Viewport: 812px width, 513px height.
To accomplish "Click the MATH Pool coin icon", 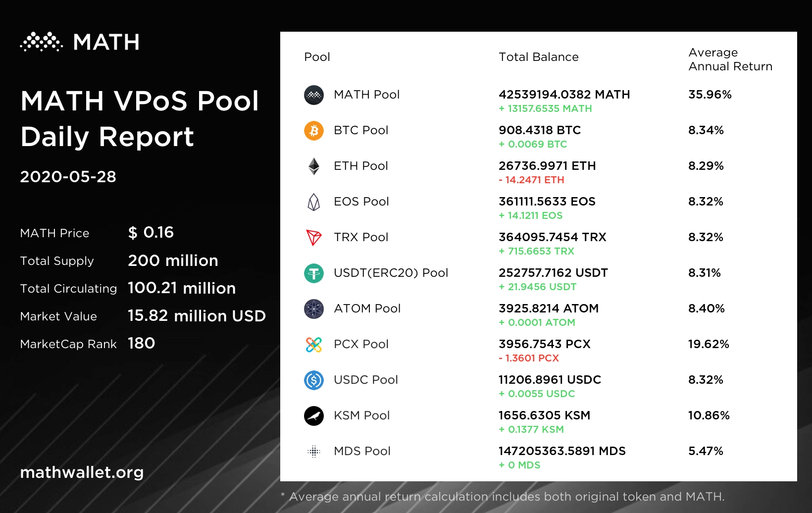I will [x=314, y=95].
